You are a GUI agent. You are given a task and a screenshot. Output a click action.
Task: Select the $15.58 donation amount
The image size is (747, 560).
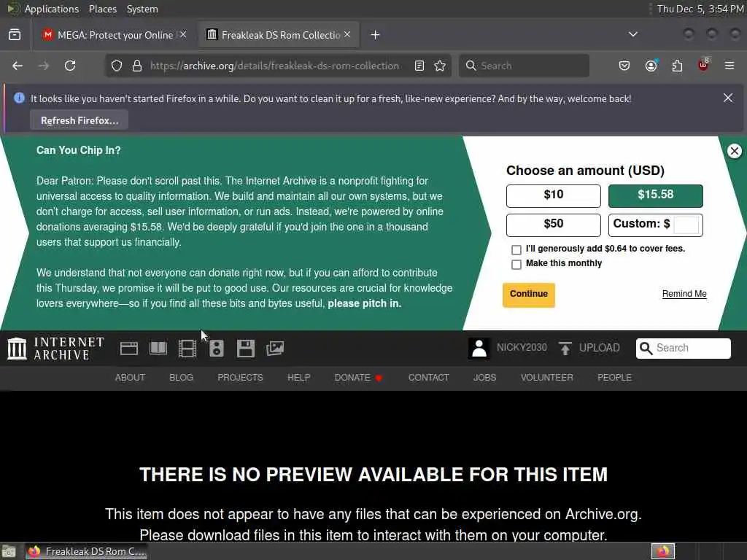(x=656, y=195)
